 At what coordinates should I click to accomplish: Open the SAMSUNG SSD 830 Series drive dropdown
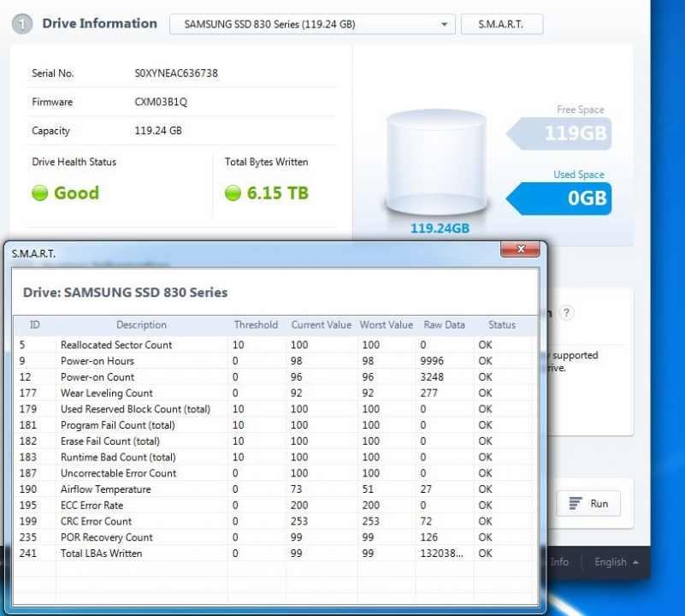312,24
